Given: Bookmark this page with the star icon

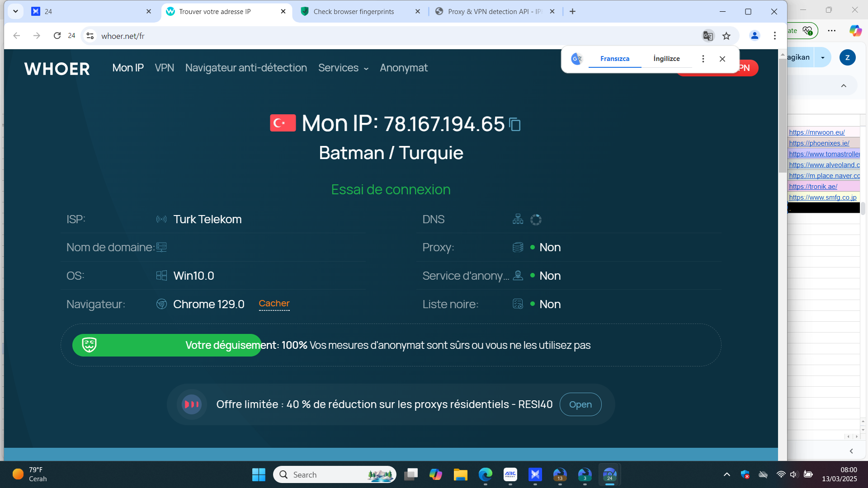Looking at the screenshot, I should pyautogui.click(x=726, y=36).
